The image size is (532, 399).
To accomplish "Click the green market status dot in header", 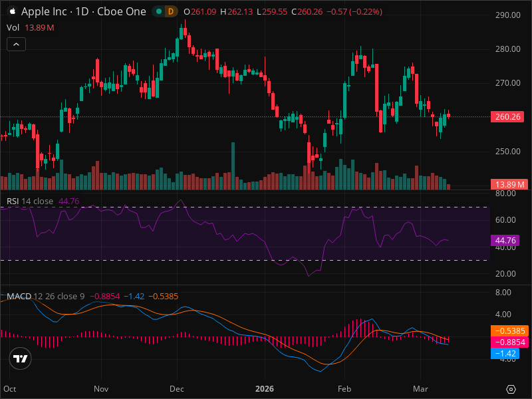I will point(158,11).
